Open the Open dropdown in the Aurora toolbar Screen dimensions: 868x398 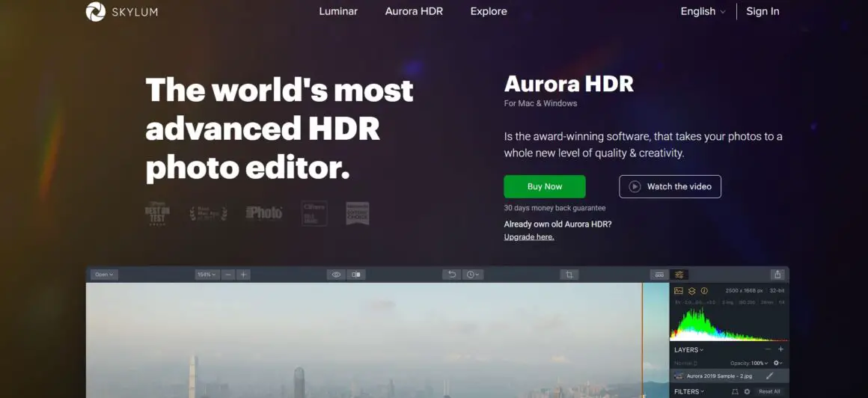pyautogui.click(x=103, y=275)
